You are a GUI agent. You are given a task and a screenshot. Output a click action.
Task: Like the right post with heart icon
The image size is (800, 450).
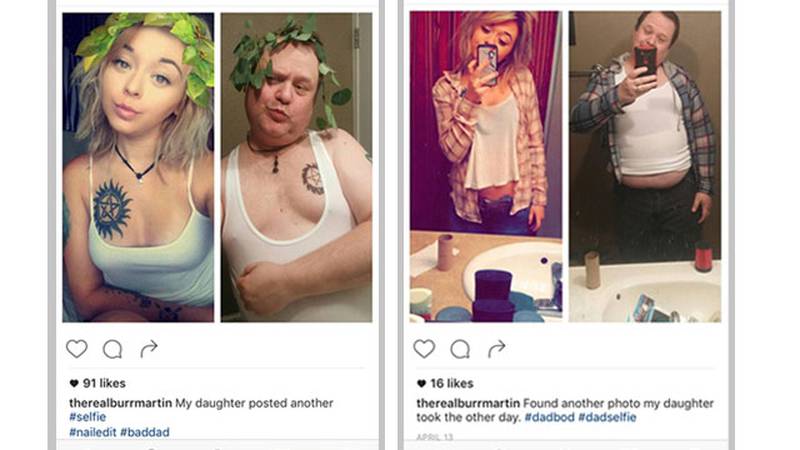tap(424, 349)
